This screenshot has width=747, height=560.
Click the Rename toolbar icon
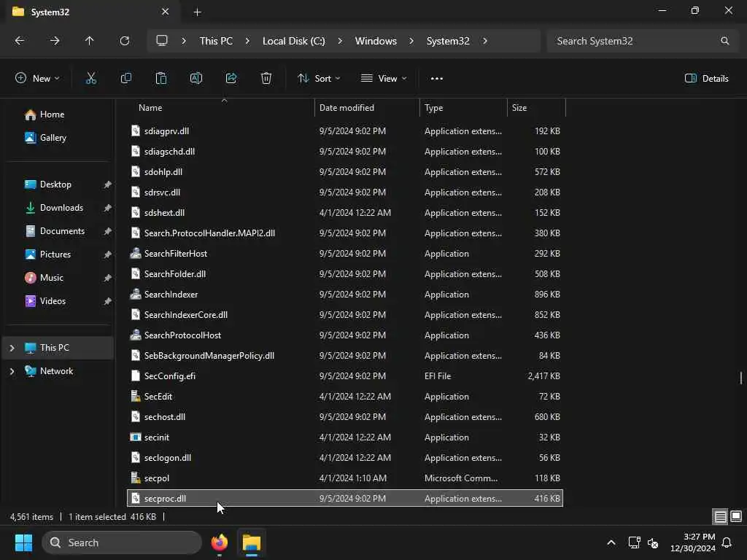tap(196, 79)
